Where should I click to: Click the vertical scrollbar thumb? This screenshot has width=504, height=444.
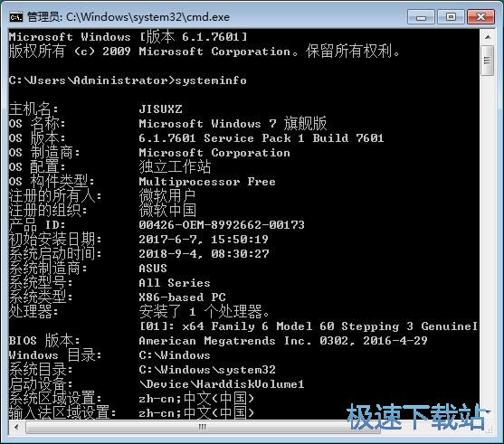click(x=488, y=61)
